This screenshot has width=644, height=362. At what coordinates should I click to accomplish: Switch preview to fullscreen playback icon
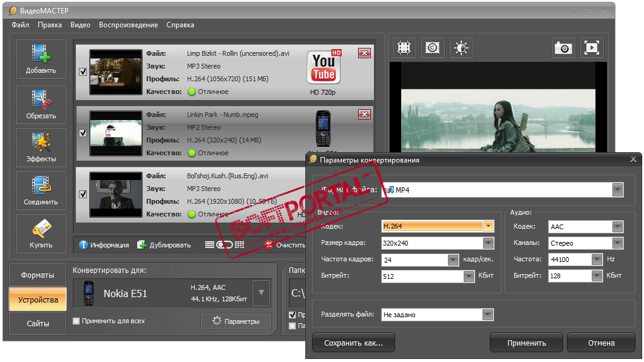click(x=592, y=48)
